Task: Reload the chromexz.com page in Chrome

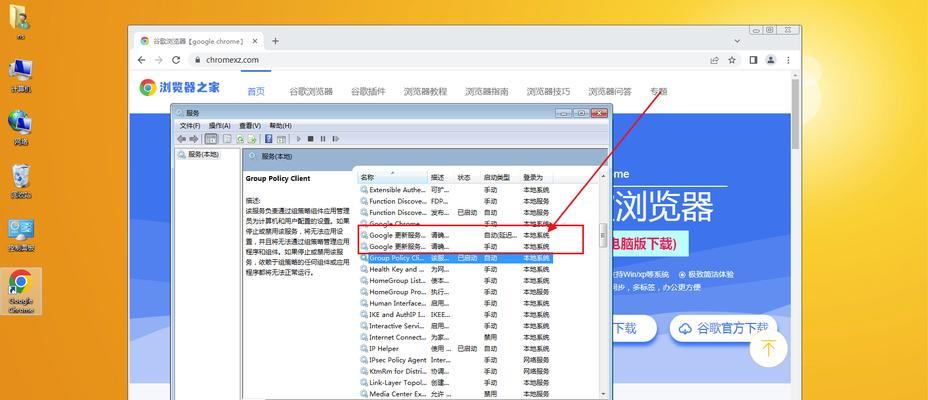Action: (x=176, y=60)
